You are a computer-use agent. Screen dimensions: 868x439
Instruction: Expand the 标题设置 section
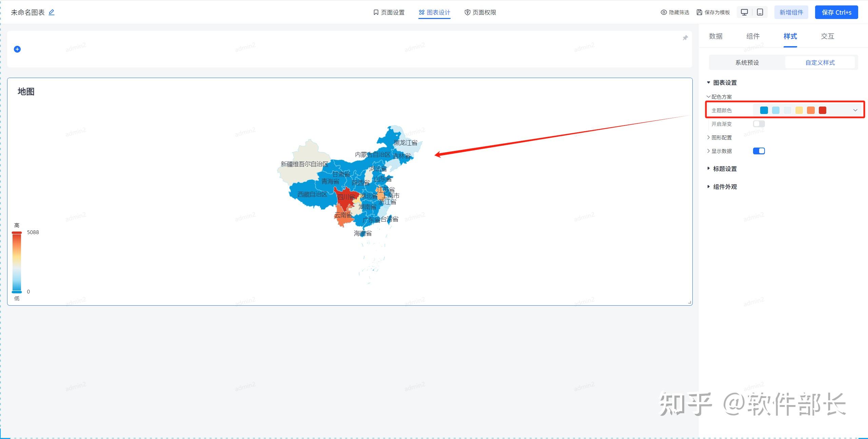click(725, 169)
